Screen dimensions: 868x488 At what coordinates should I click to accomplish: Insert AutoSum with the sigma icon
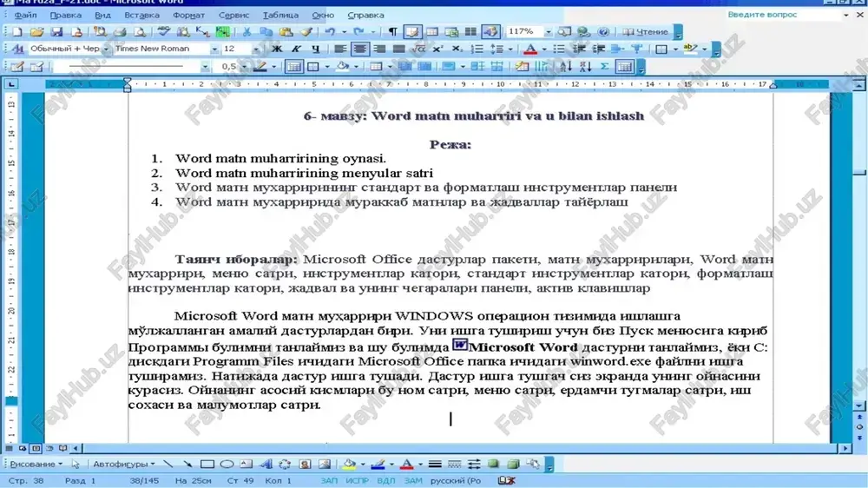point(604,67)
